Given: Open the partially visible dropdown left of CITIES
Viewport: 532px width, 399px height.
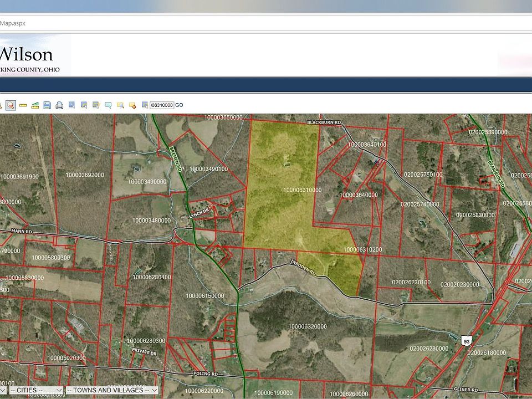Looking at the screenshot, I should click(3, 390).
